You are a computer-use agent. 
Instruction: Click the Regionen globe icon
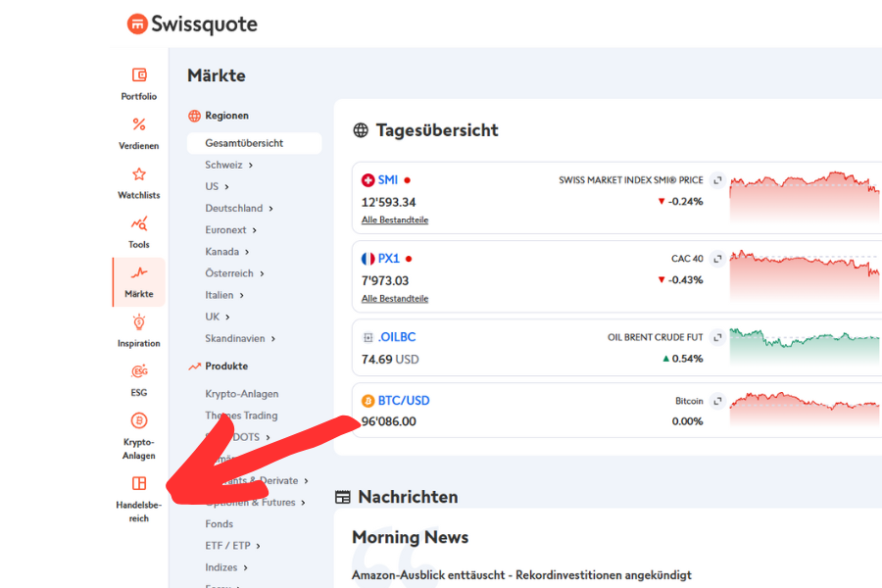[x=194, y=116]
